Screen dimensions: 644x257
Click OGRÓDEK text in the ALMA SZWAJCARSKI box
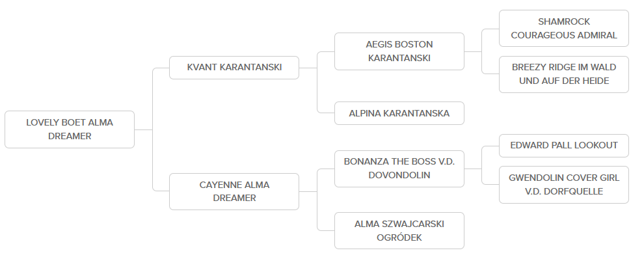coord(399,237)
